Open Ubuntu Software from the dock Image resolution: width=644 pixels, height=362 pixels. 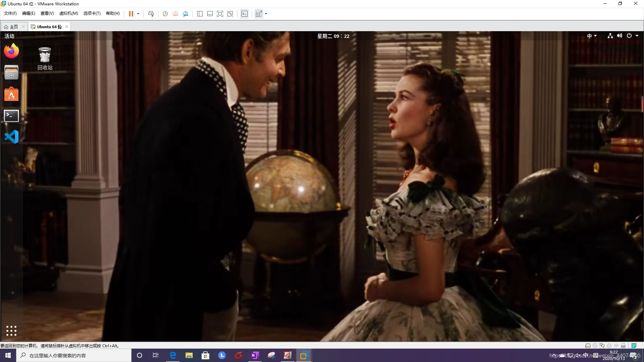(11, 94)
